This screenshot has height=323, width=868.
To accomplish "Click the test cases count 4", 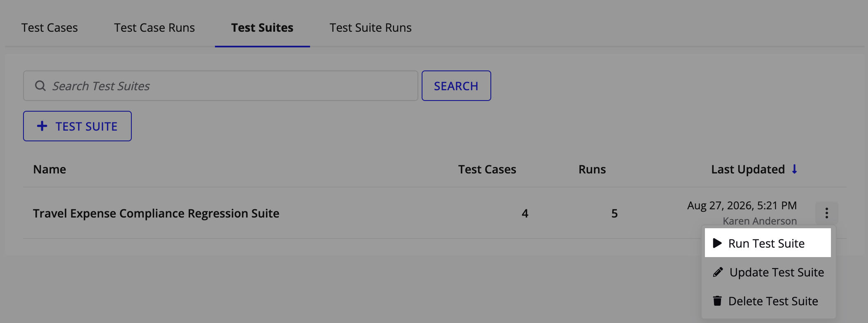I will coord(525,213).
